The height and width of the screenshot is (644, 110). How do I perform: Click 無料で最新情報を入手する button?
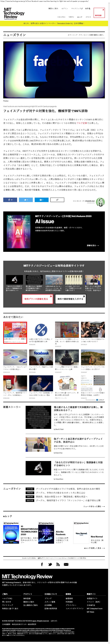(70, 299)
